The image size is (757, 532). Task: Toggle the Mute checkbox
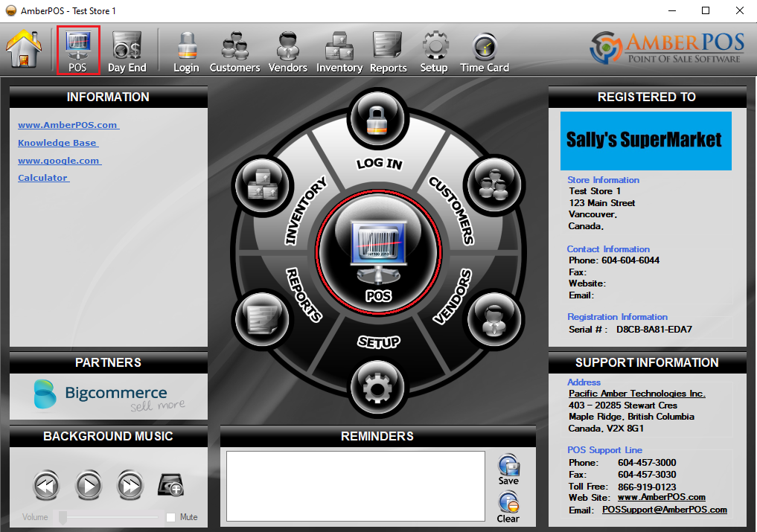tap(171, 517)
